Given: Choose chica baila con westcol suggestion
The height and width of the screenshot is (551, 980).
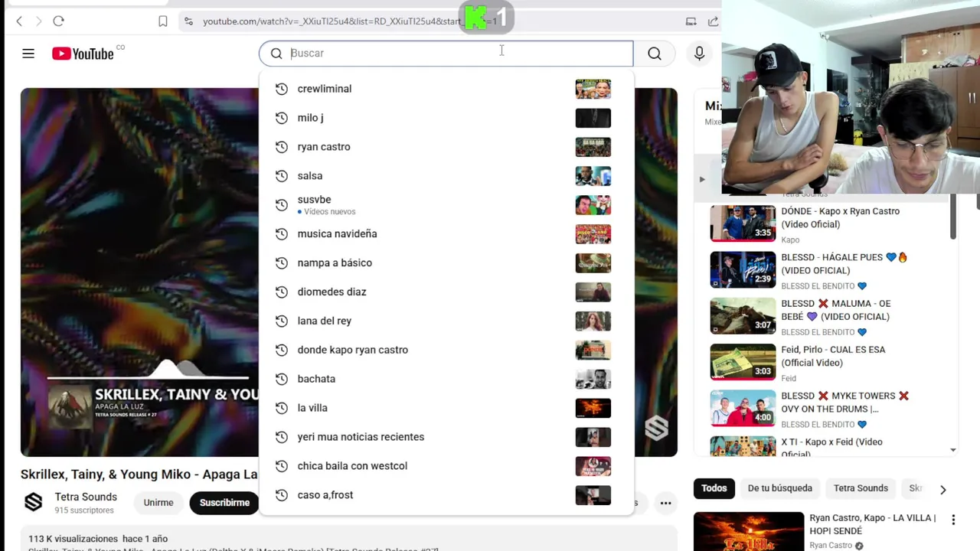Looking at the screenshot, I should tap(446, 466).
